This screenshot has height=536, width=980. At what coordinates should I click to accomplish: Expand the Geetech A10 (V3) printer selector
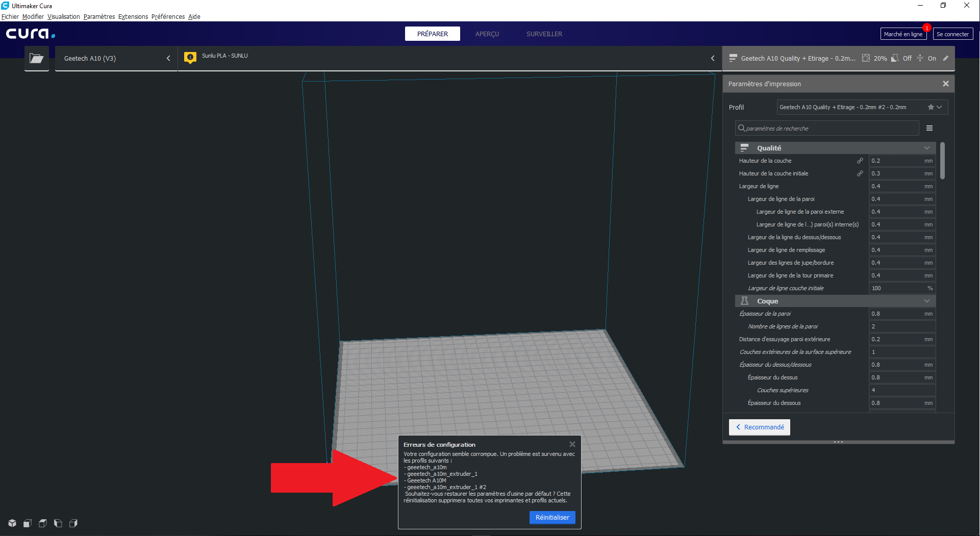point(116,58)
